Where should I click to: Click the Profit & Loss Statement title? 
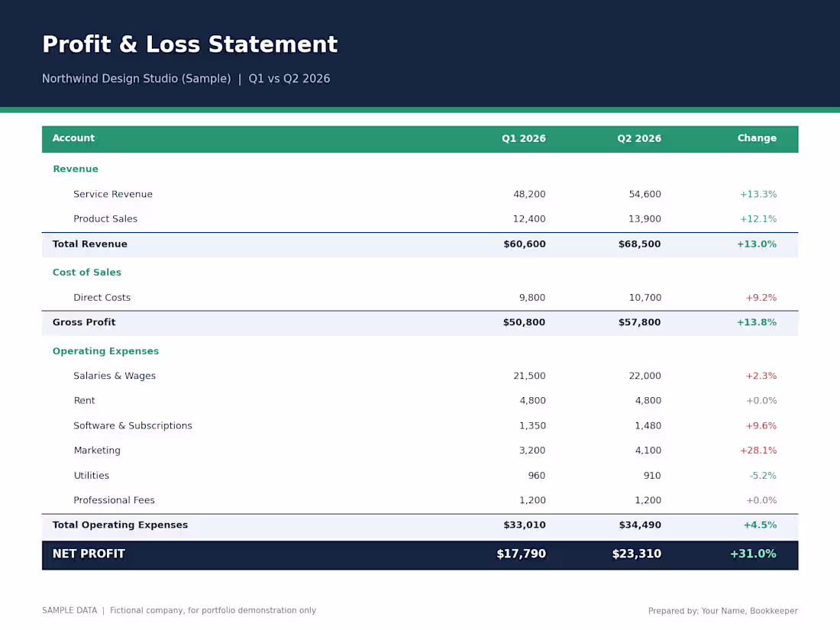tap(189, 44)
